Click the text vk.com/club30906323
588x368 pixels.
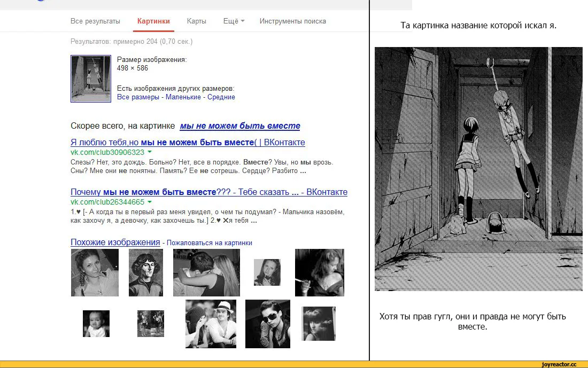coord(107,152)
